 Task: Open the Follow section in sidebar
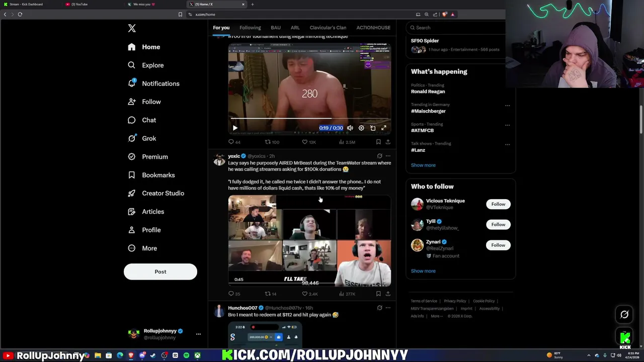click(x=144, y=102)
